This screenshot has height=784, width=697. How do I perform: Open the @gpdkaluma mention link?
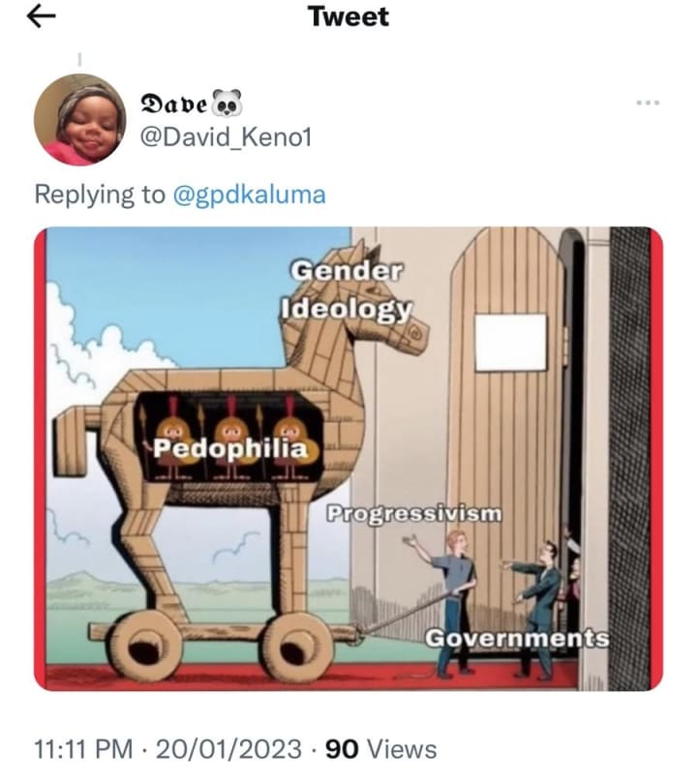(x=249, y=195)
